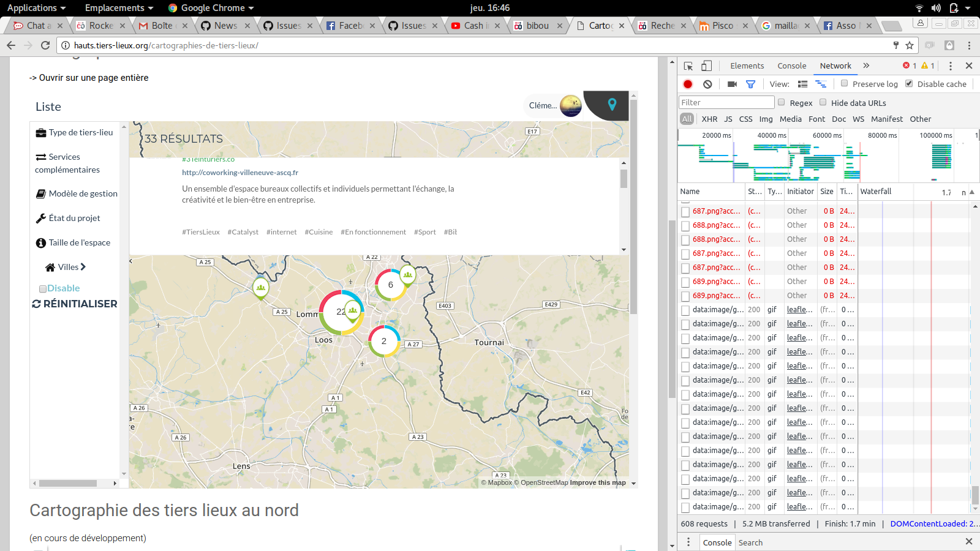Viewport: 980px width, 551px height.
Task: Click the network timeline overview graph
Action: coord(827,162)
